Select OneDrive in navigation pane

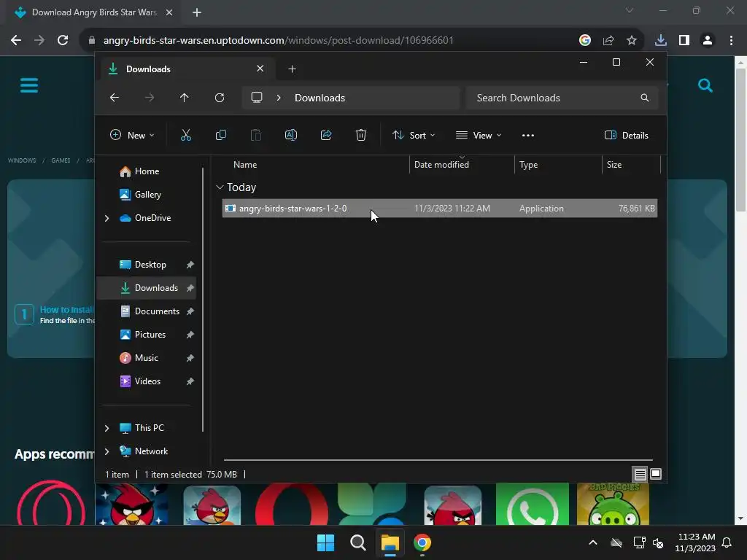pos(152,218)
